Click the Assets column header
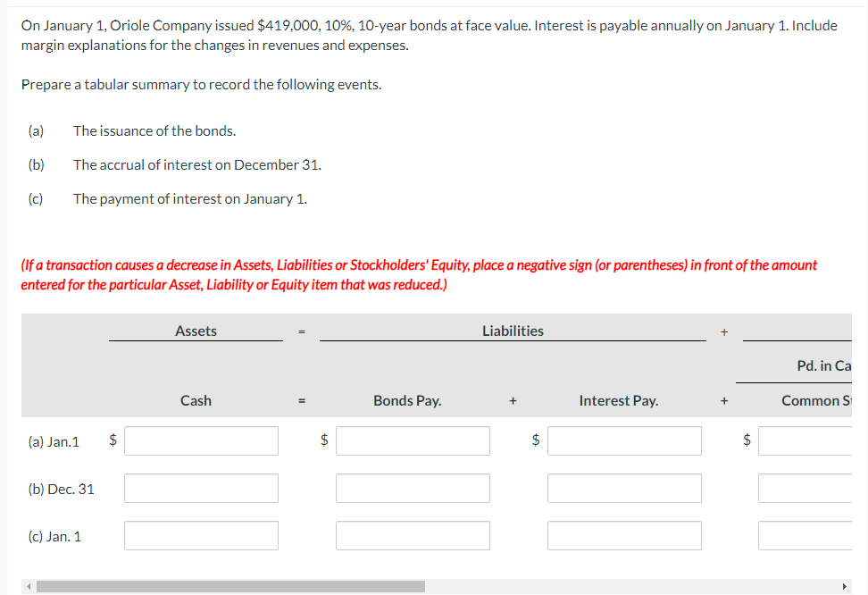Screen dimensions: 868x595 196,330
